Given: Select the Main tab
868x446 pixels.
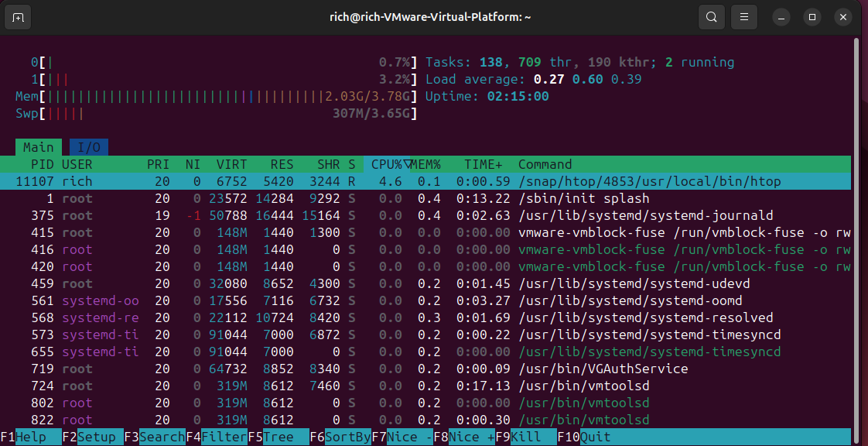Looking at the screenshot, I should point(38,147).
